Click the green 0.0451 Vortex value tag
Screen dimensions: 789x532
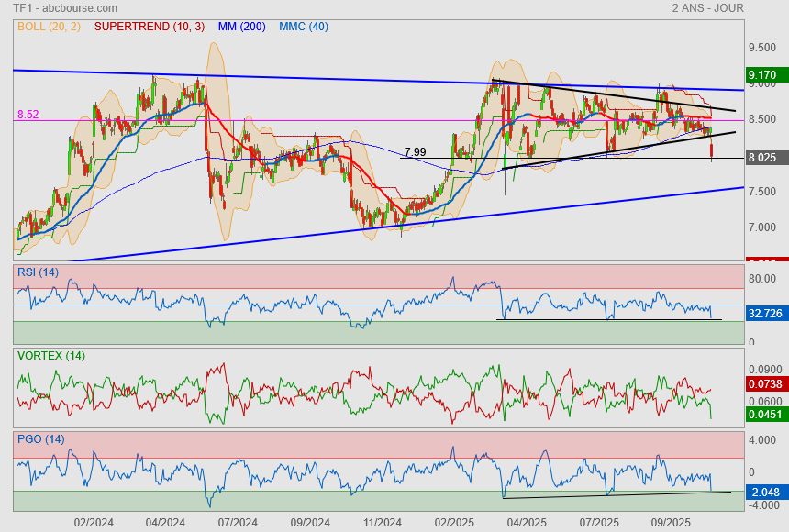pos(763,414)
